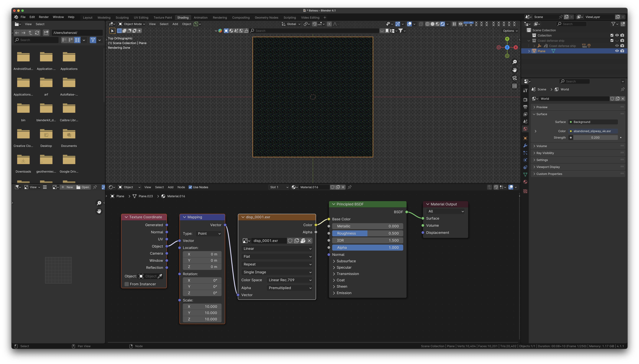Open the viewport Options popover
639x364 pixels.
[510, 31]
